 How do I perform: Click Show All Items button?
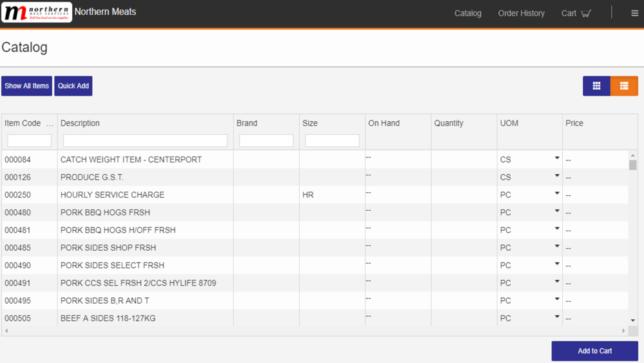point(26,86)
